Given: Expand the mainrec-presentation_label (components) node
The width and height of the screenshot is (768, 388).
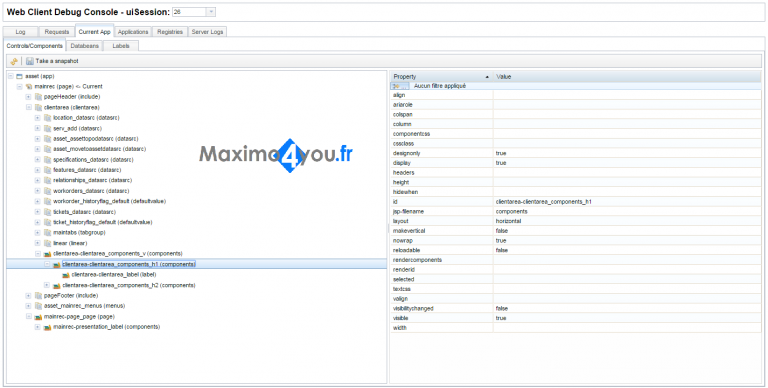Looking at the screenshot, I should click(38, 327).
